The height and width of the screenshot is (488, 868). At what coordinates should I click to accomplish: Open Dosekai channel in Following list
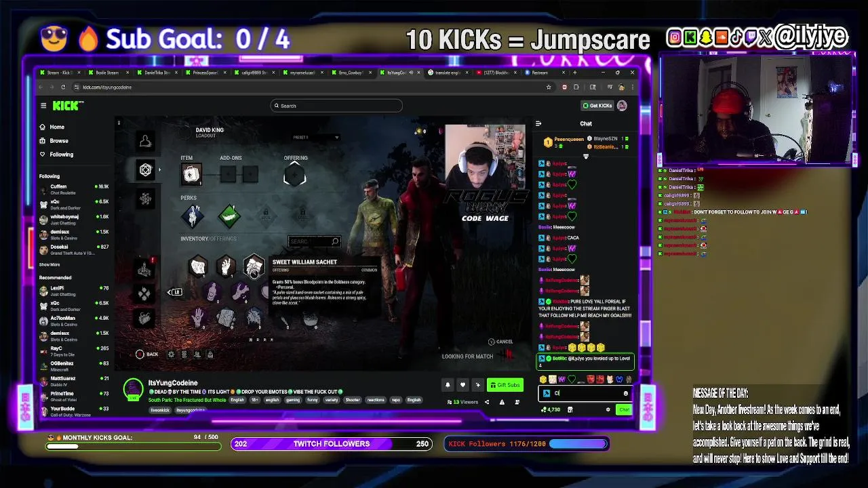pyautogui.click(x=73, y=249)
